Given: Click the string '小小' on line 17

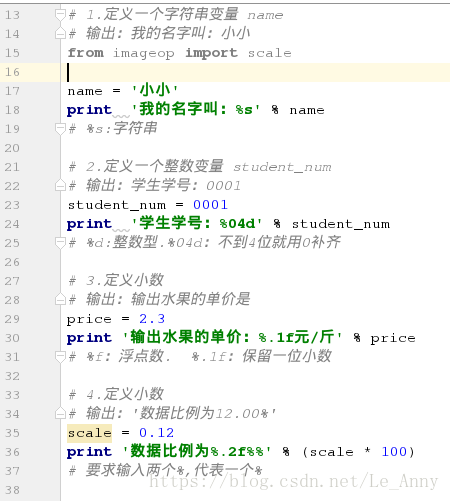Looking at the screenshot, I should click(x=155, y=90).
